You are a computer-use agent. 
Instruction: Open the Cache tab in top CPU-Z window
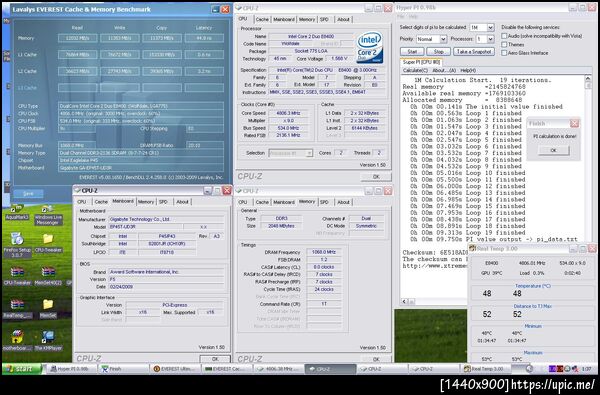pos(262,19)
